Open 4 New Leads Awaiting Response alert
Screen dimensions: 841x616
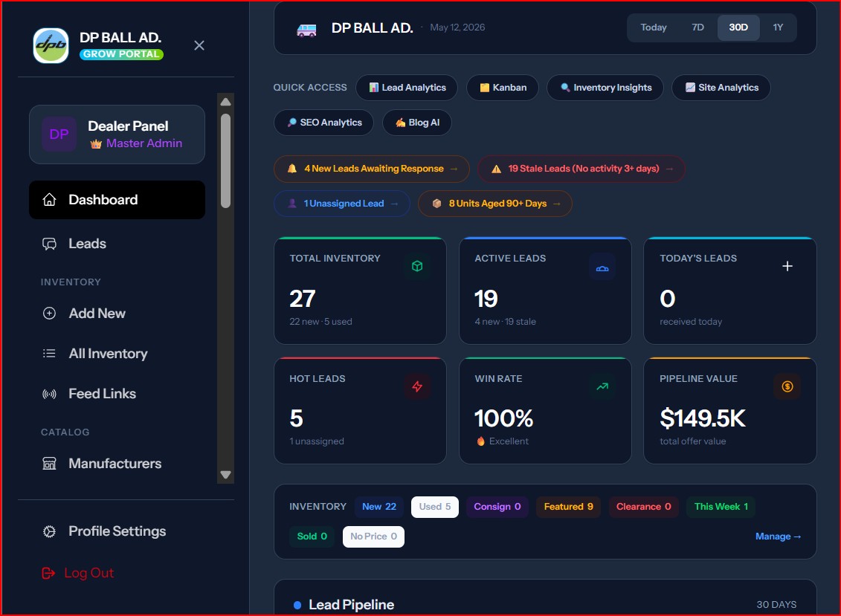coord(372,169)
